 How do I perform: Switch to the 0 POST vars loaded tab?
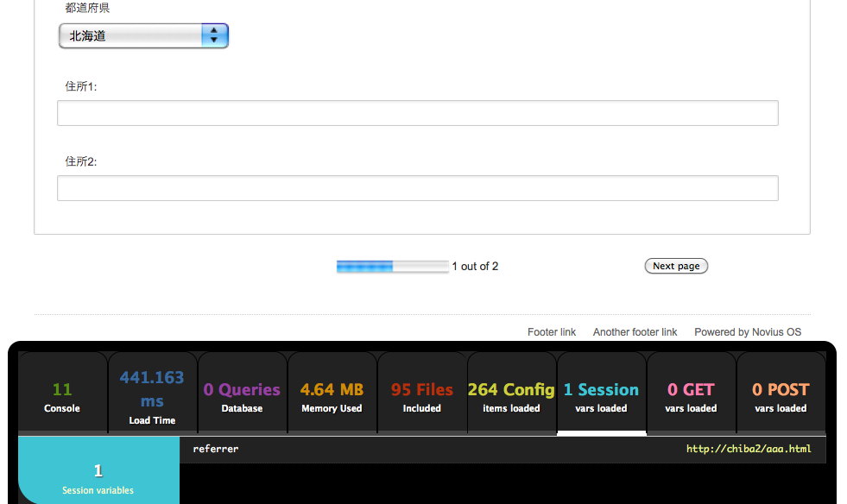coord(781,393)
